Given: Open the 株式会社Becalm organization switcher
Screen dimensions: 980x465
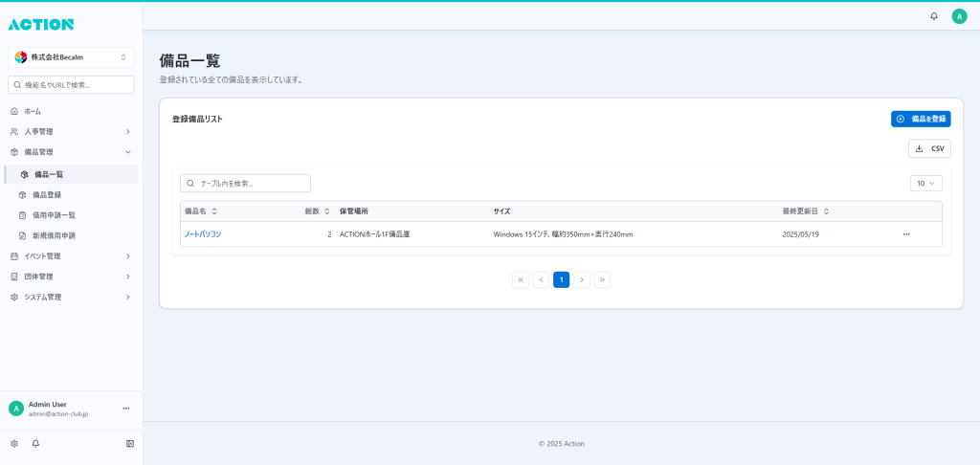Looking at the screenshot, I should click(x=72, y=57).
